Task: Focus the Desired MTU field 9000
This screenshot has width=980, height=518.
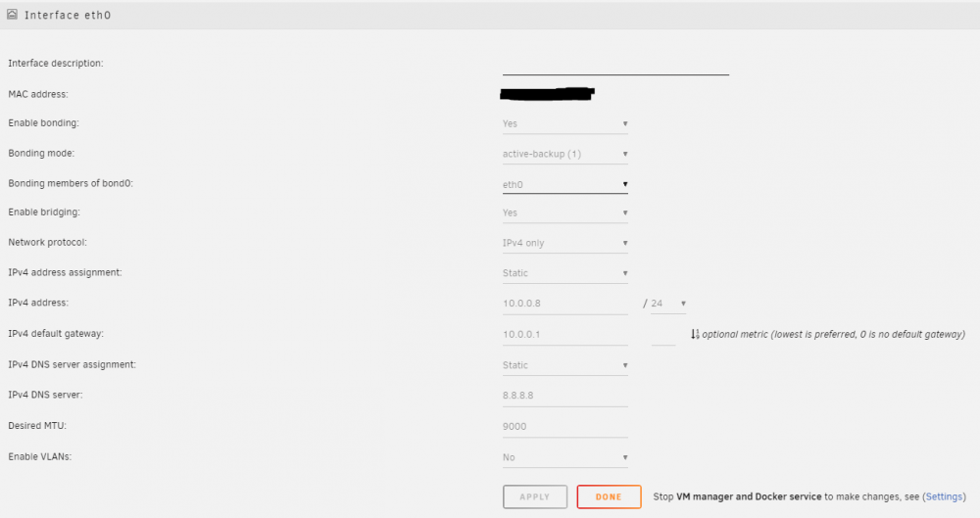Action: (x=565, y=426)
